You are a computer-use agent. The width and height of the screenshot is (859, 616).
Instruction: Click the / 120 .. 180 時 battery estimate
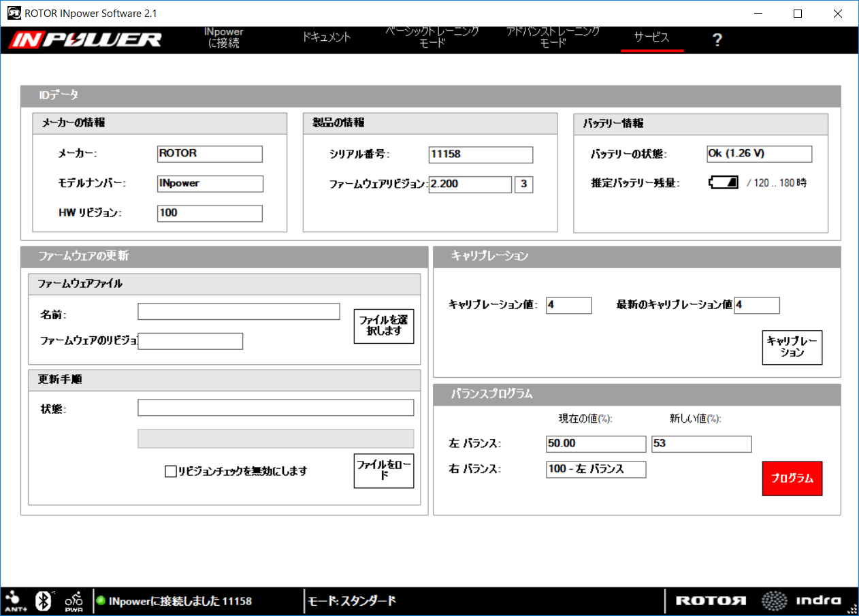(777, 182)
